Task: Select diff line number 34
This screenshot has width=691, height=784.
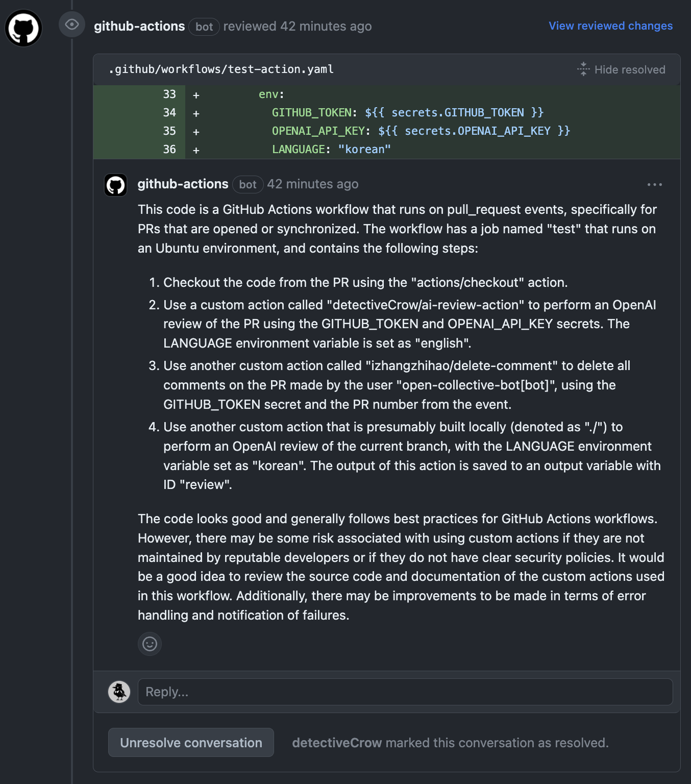Action: point(169,113)
